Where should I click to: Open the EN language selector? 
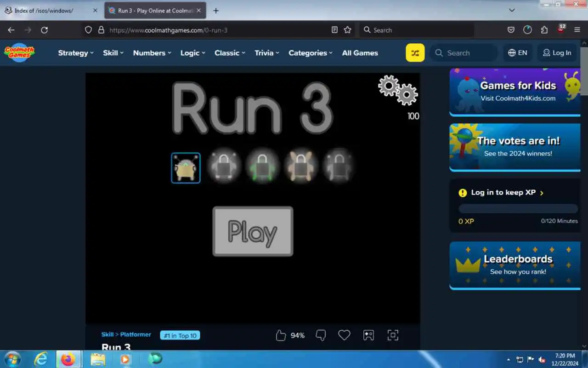coord(518,53)
